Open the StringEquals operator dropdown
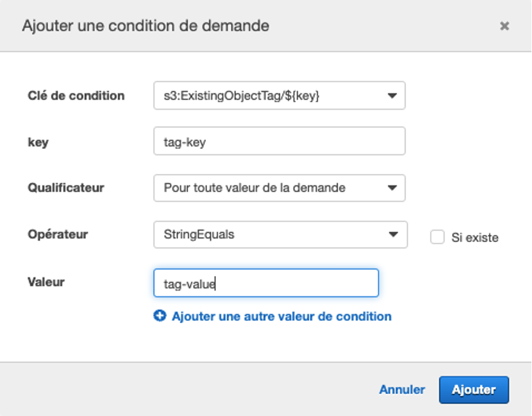The width and height of the screenshot is (532, 416). point(280,234)
